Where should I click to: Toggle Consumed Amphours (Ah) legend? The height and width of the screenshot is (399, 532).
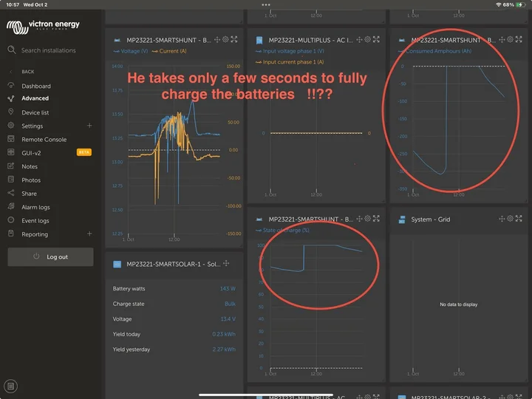(x=434, y=51)
